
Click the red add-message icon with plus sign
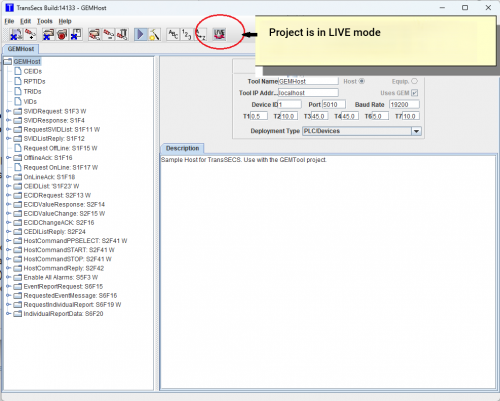click(30, 34)
